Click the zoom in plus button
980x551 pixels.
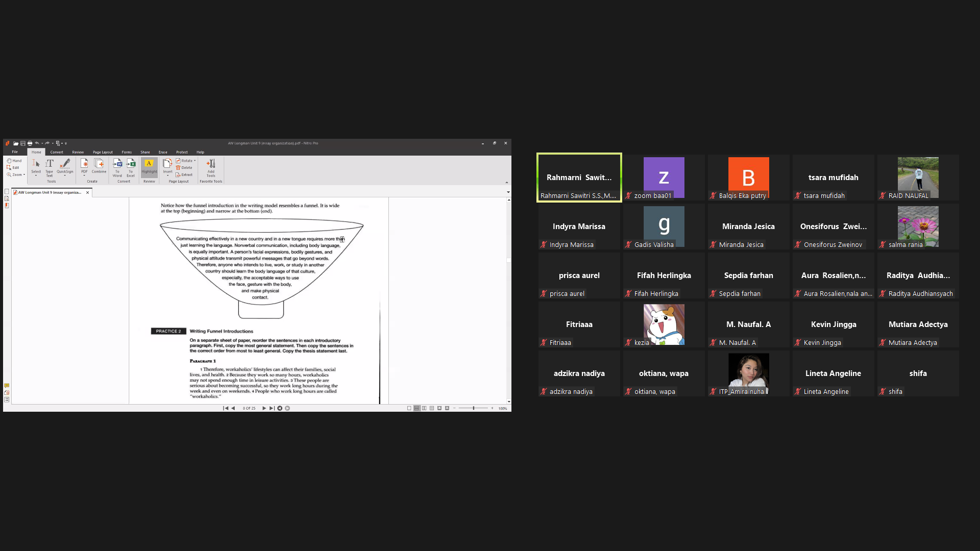pos(492,408)
